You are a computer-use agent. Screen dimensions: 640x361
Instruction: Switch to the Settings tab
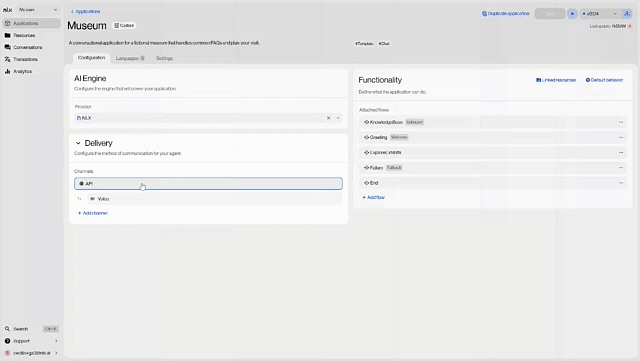[164, 58]
